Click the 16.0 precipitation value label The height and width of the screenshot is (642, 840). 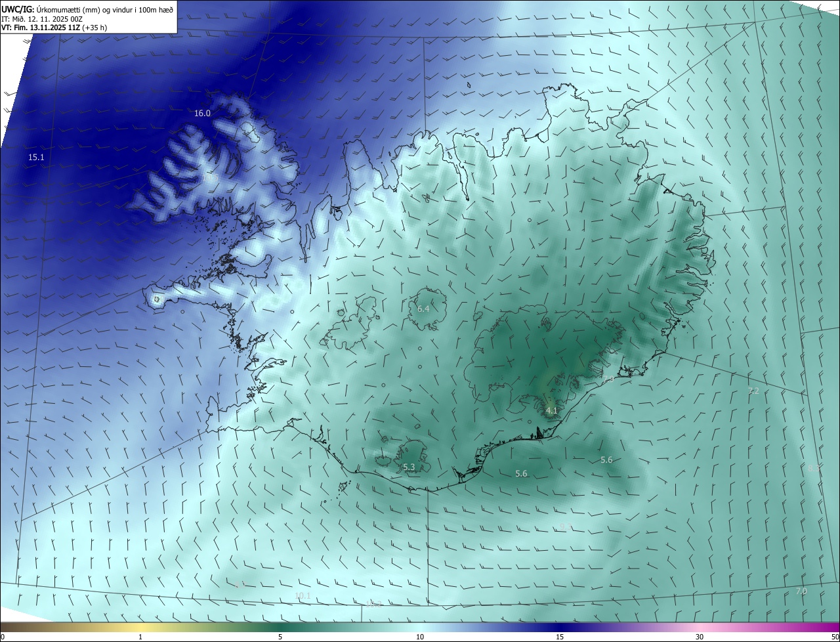point(202,113)
